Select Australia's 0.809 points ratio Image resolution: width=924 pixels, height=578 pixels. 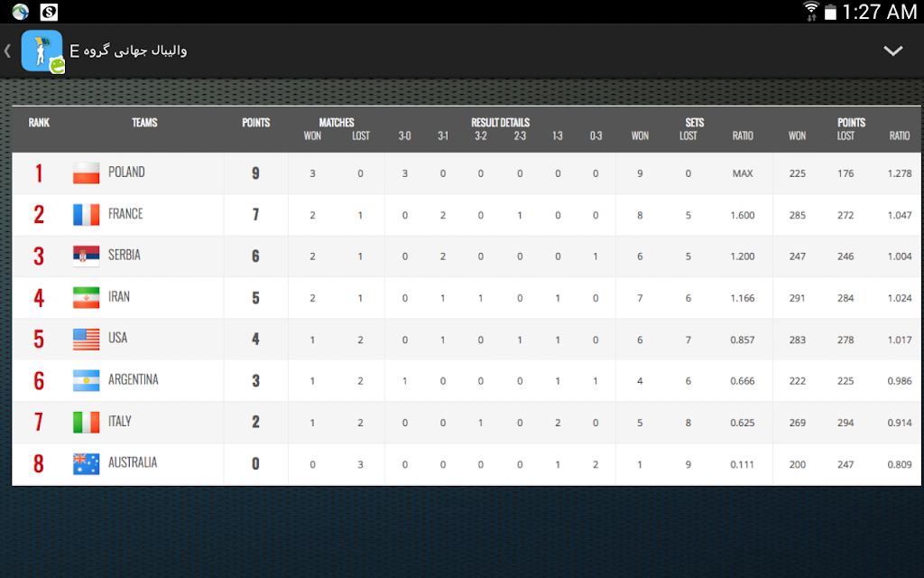pyautogui.click(x=900, y=465)
